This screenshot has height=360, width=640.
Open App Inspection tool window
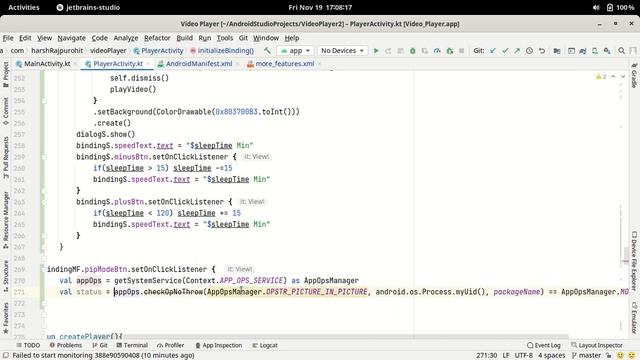point(218,345)
